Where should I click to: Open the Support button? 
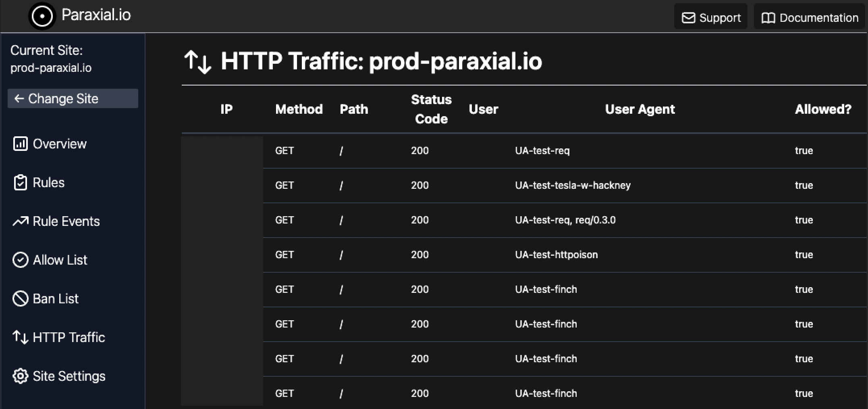click(711, 17)
